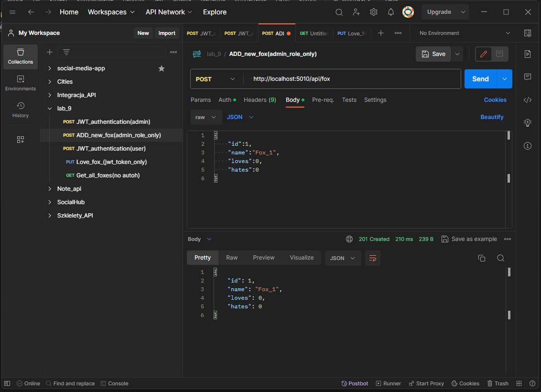The image size is (541, 392).
Task: Expand the Integracja_API collection
Action: click(x=50, y=95)
